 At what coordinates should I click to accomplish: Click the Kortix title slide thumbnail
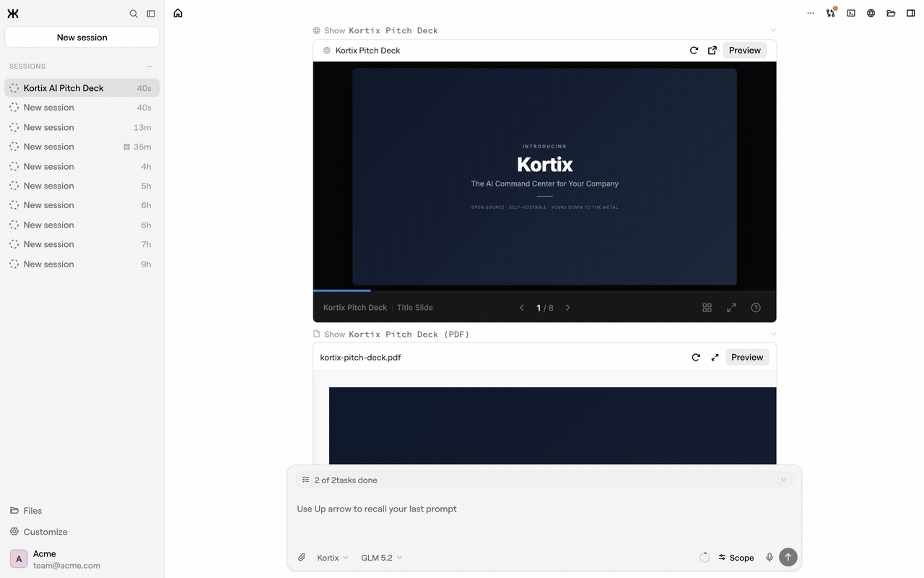click(x=545, y=176)
